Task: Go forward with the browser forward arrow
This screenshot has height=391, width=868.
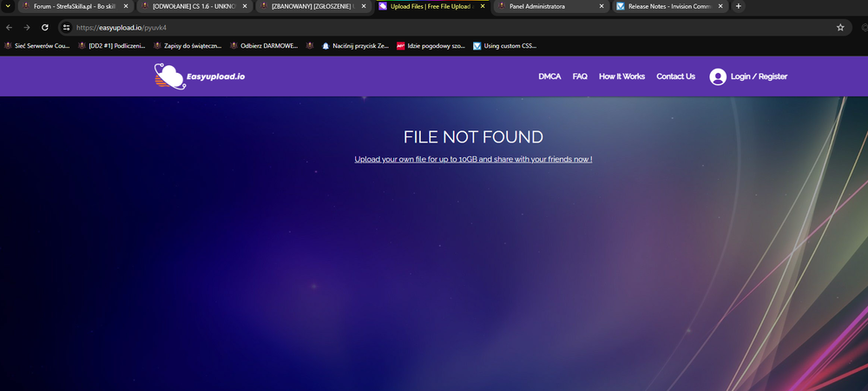Action: 27,28
